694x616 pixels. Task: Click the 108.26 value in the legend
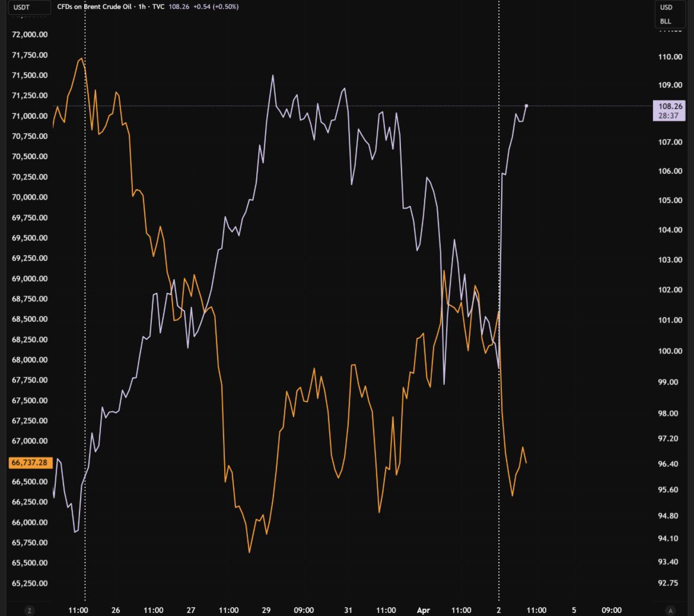pos(179,7)
